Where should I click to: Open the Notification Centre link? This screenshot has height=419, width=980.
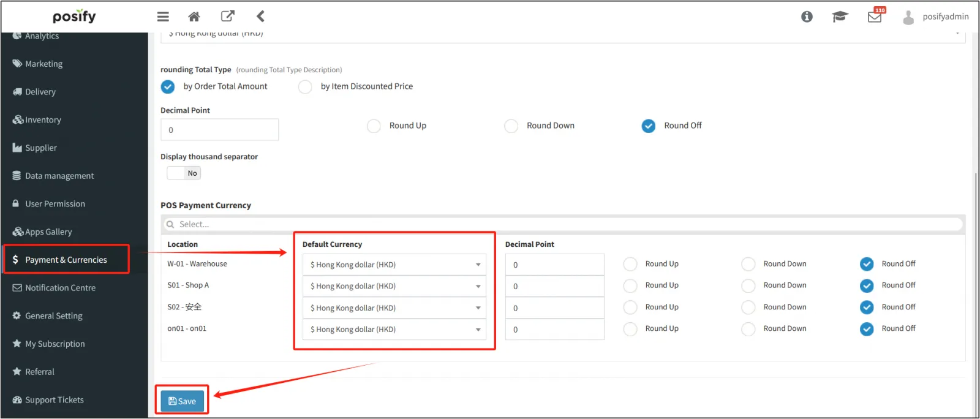tap(60, 288)
